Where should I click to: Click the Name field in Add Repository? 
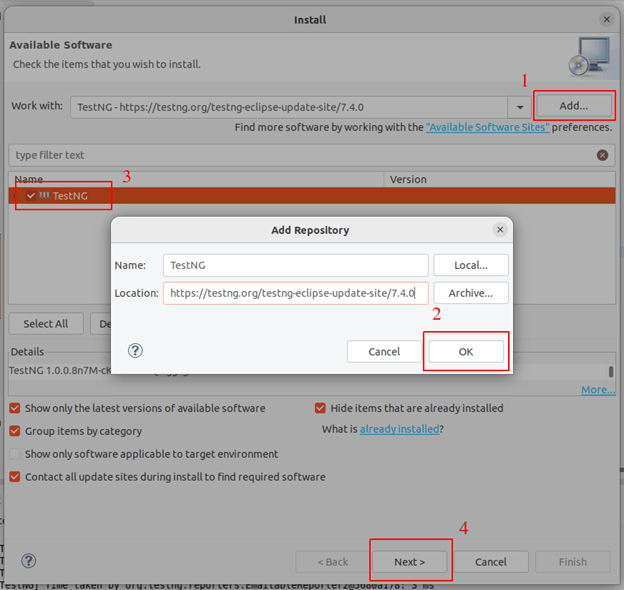coord(295,265)
